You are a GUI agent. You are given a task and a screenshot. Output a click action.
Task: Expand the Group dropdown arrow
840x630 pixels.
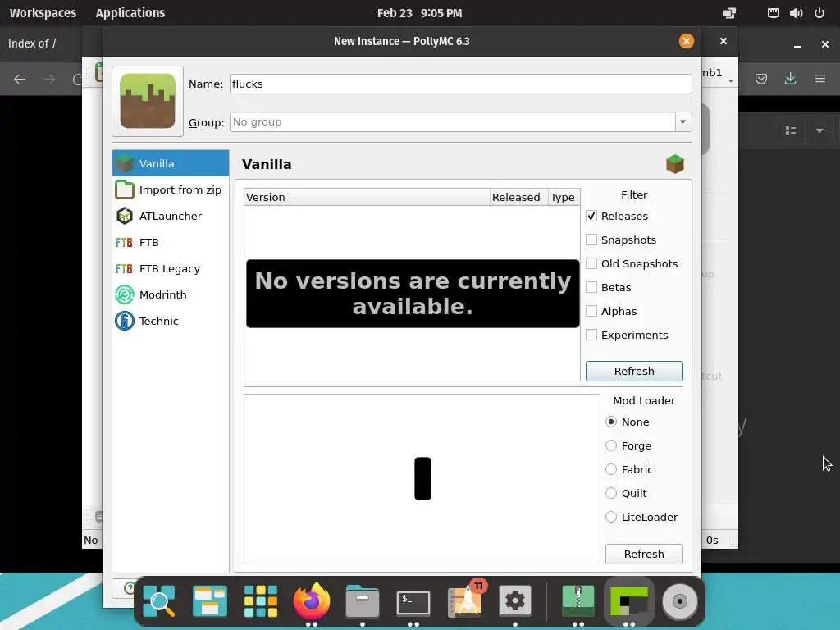683,121
